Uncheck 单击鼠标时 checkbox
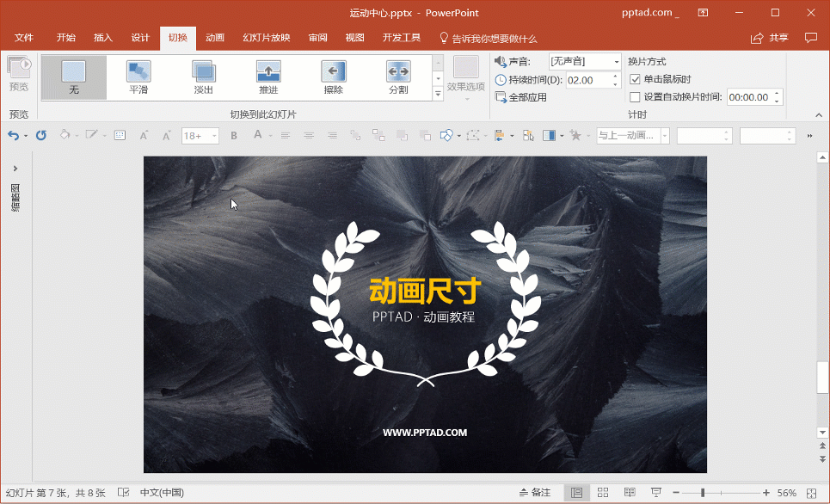This screenshot has width=830, height=504. (636, 79)
